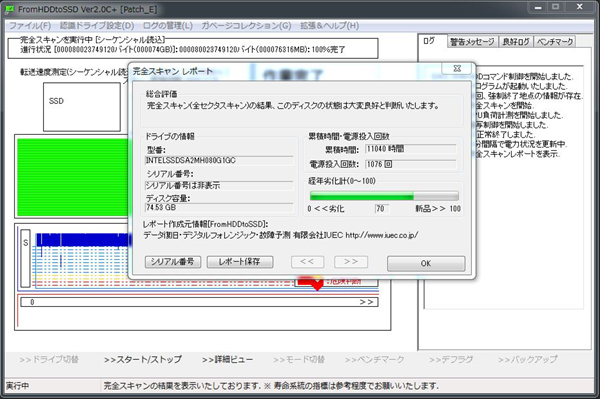This screenshot has height=399, width=600.
Task: Click the >> arrow on the position bar
Action: point(366,302)
